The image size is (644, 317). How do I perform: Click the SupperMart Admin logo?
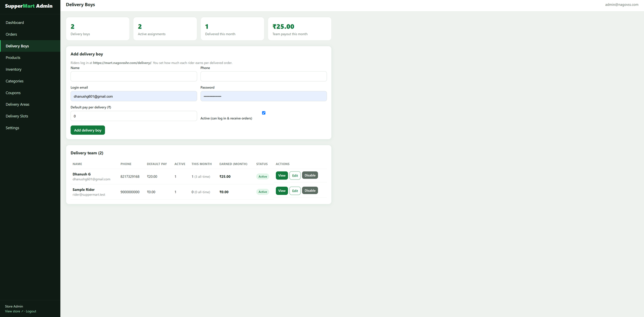[29, 6]
